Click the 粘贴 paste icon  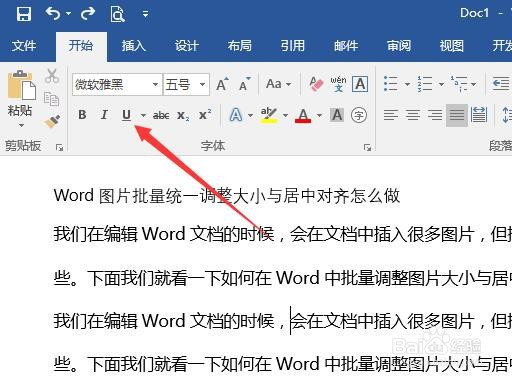coord(21,85)
